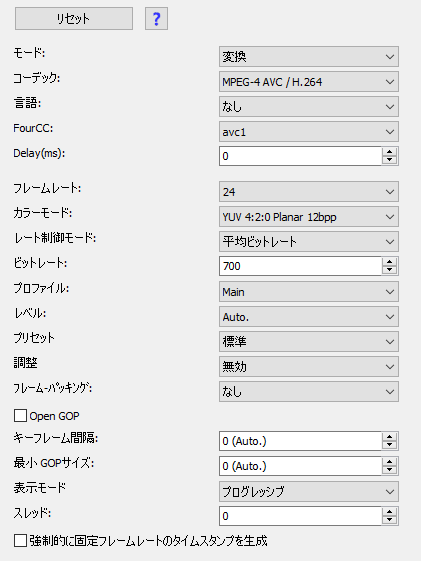Expand the カラーモード dropdown YUV 4:2:0 Planar
Image resolution: width=421 pixels, height=561 pixels.
point(309,216)
